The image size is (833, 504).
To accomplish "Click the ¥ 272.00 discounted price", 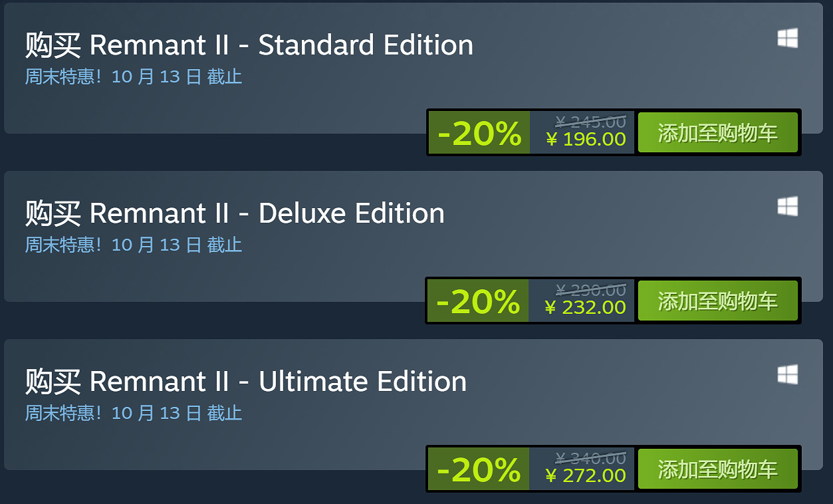I will (x=585, y=475).
